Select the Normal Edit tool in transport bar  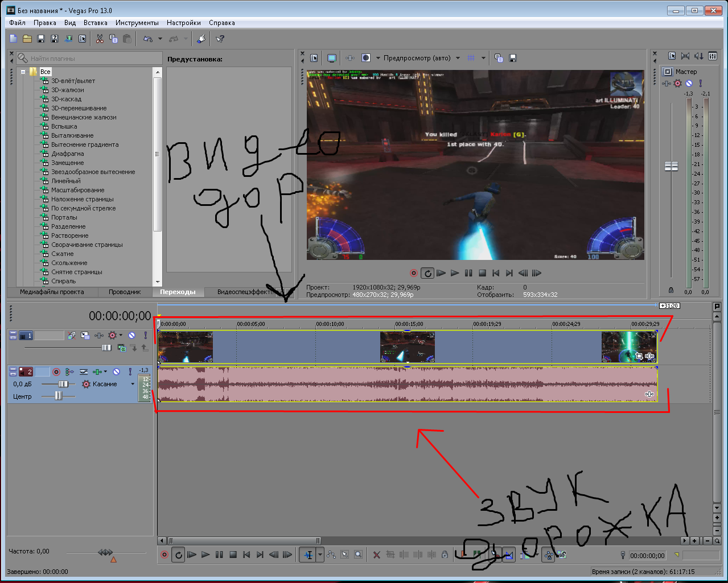[x=308, y=555]
